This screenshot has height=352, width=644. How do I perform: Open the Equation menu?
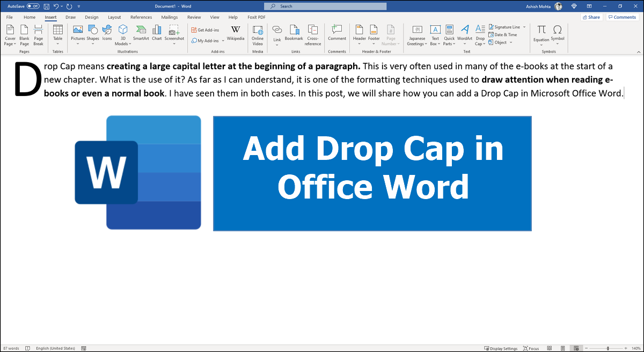pyautogui.click(x=541, y=35)
